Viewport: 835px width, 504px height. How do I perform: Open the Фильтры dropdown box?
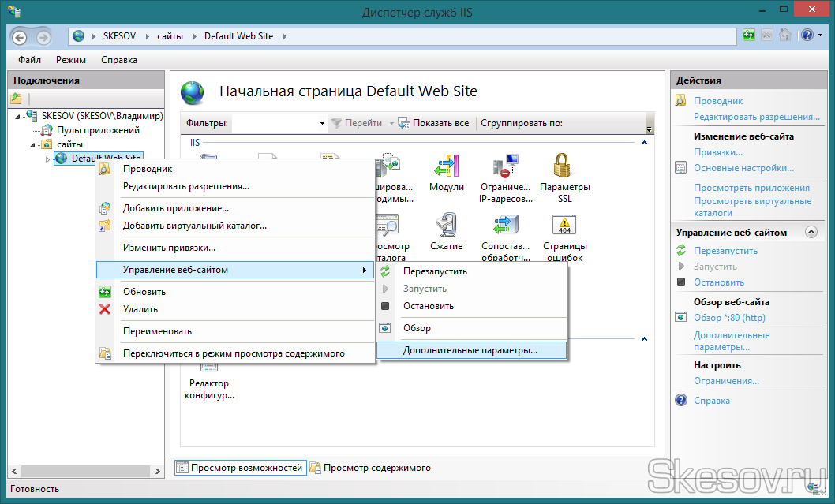[x=279, y=123]
